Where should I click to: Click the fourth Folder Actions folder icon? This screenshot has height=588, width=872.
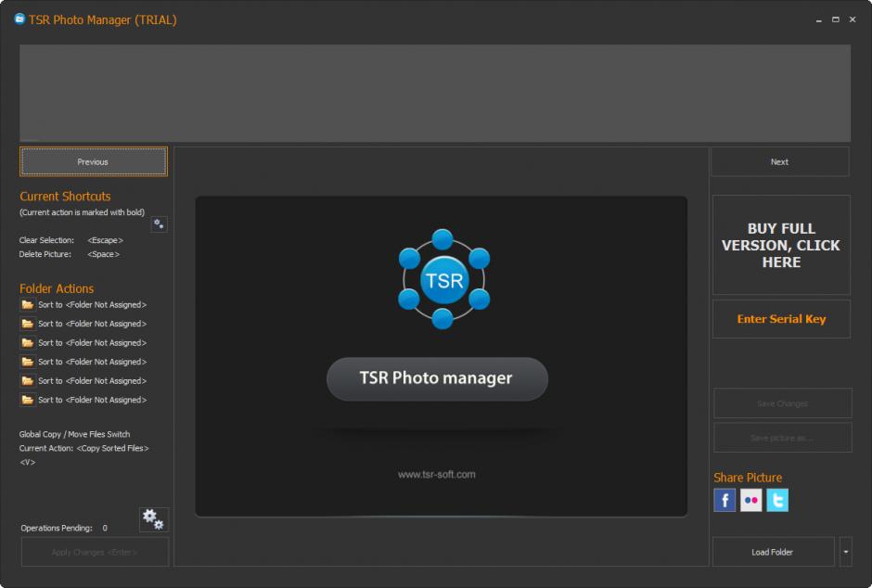[x=27, y=362]
